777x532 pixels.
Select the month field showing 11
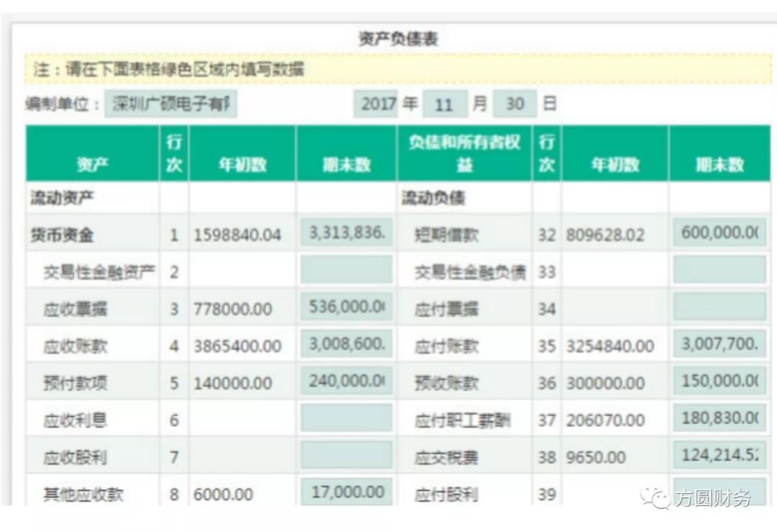pyautogui.click(x=444, y=104)
